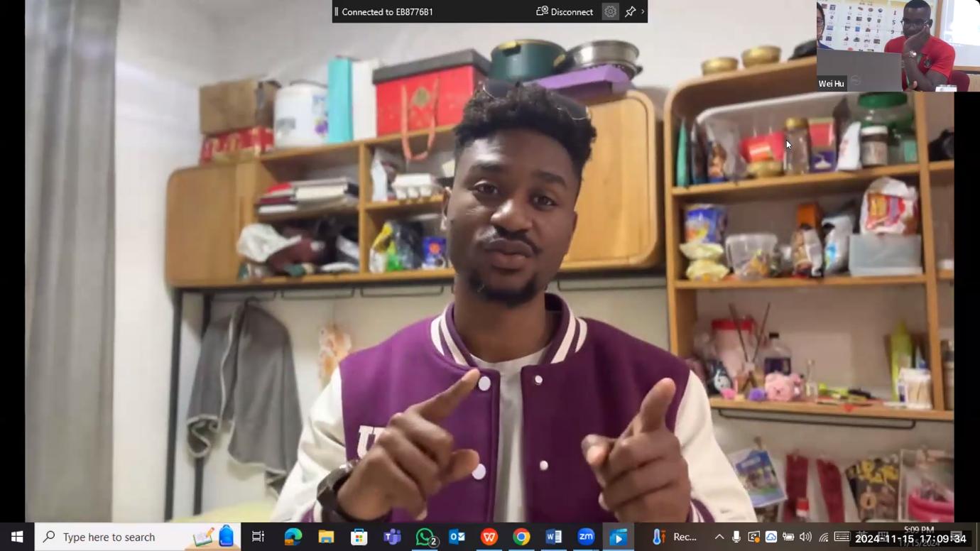Open File Explorer from the taskbar
The width and height of the screenshot is (980, 551).
click(x=326, y=537)
